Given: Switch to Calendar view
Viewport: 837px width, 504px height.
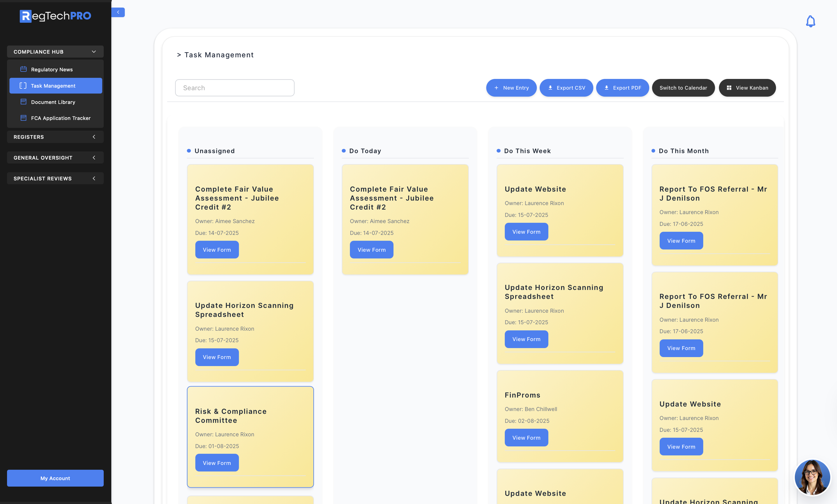Looking at the screenshot, I should (x=683, y=88).
